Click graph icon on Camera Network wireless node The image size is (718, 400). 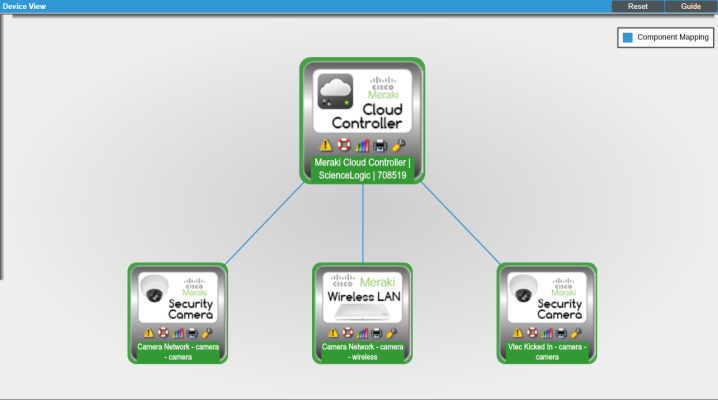tap(362, 333)
